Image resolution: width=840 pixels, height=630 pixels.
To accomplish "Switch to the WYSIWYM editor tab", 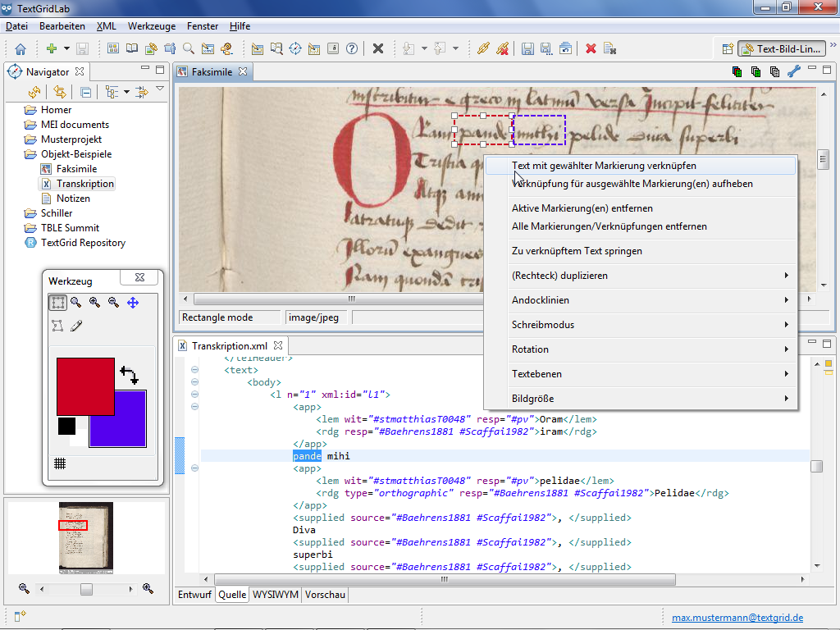I will [x=275, y=595].
